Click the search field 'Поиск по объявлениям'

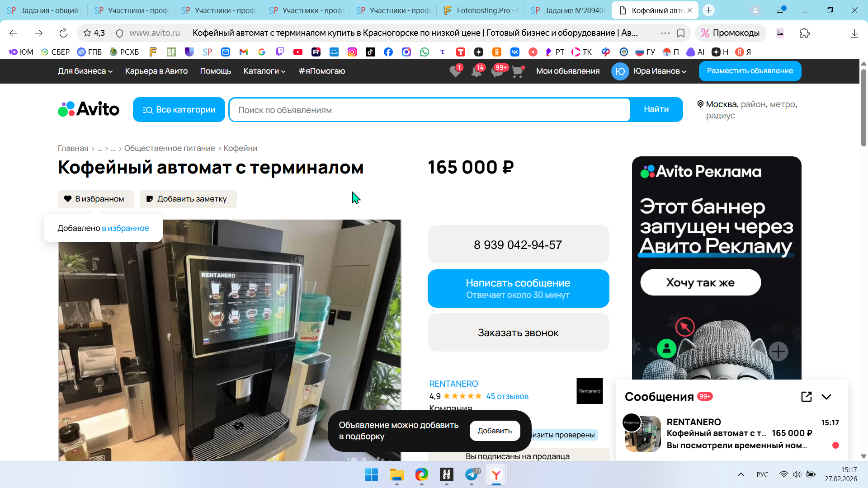pyautogui.click(x=429, y=110)
